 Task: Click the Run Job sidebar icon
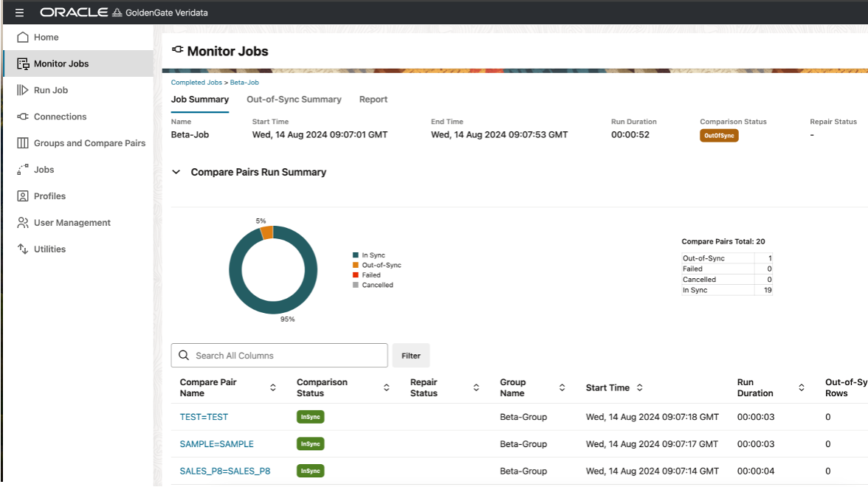click(x=23, y=90)
